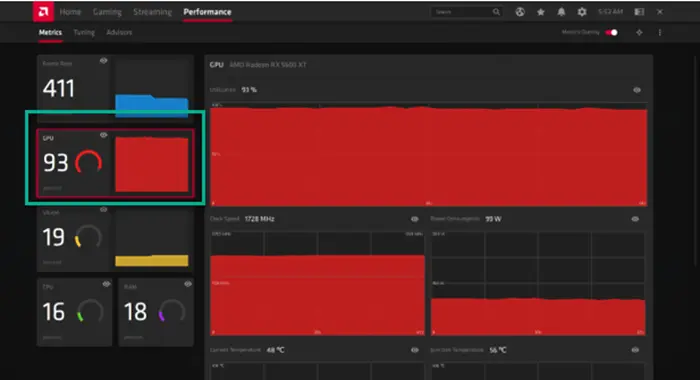Select the frame rate 411 value
Viewport: 700px width, 380px height.
[58, 88]
